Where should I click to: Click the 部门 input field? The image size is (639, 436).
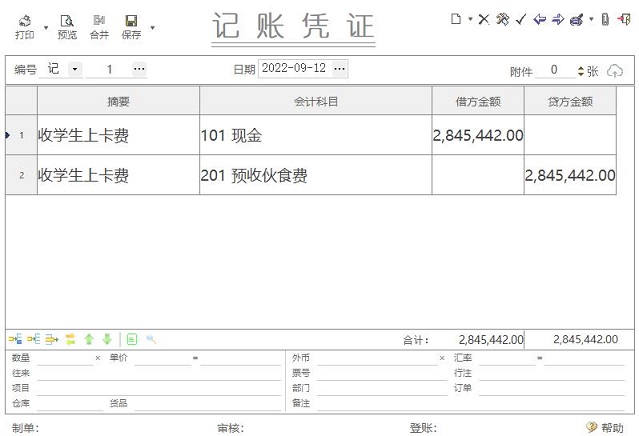coord(382,389)
